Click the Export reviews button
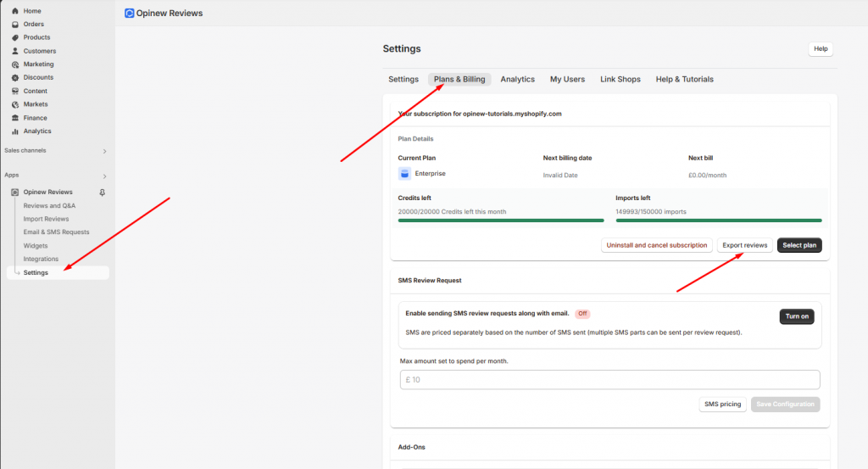Viewport: 868px width, 469px height. 744,245
